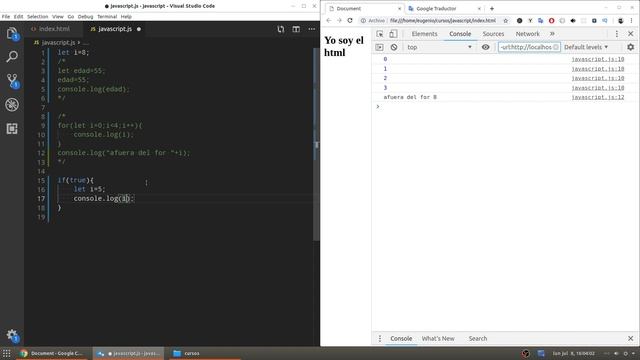Open the View menu

coord(58,17)
